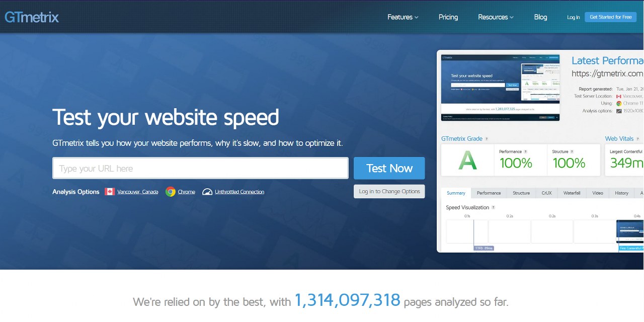The image size is (644, 322).
Task: Click the Test your website speed heading
Action: [x=166, y=117]
